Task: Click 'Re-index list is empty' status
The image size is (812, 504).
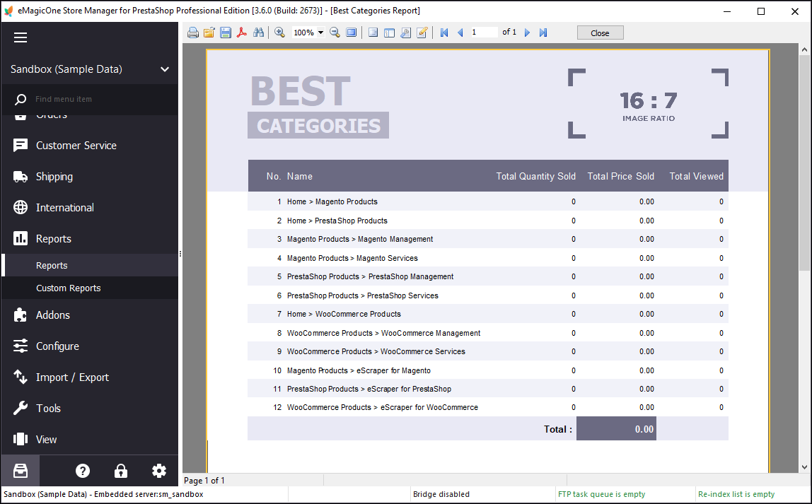Action: 736,494
